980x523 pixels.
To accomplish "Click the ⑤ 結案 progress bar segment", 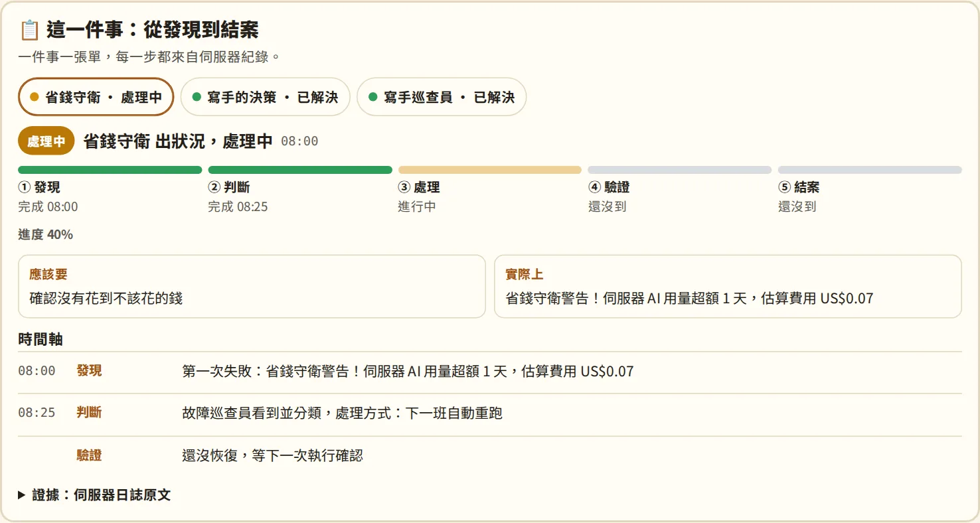I will [x=870, y=170].
